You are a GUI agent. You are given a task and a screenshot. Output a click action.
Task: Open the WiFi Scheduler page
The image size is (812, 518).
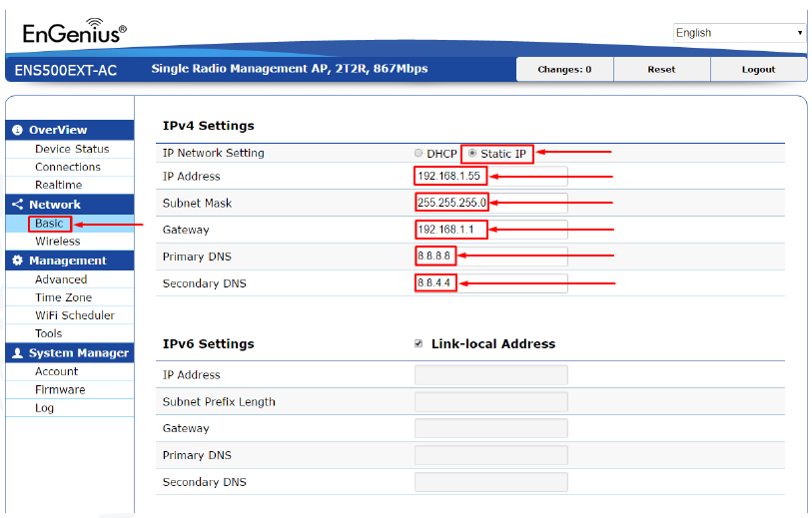click(x=75, y=315)
